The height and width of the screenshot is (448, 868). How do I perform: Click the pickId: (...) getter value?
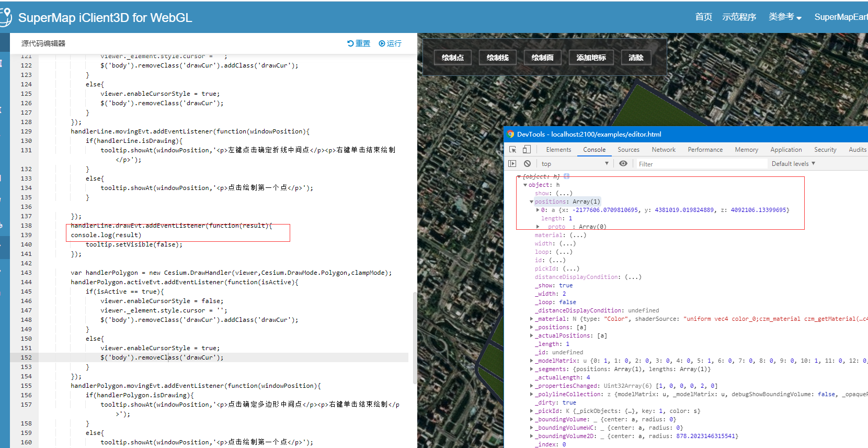tap(571, 268)
